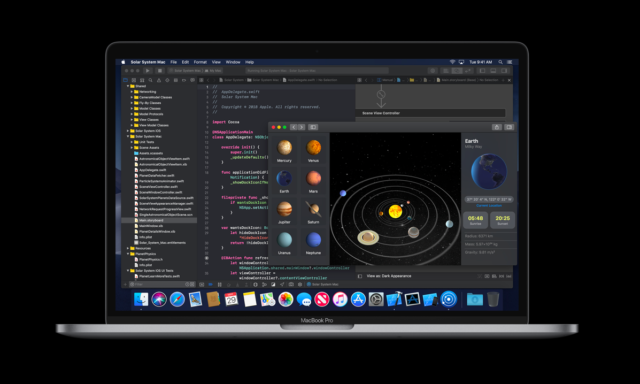Open App Store from the Dock

pos(358,300)
